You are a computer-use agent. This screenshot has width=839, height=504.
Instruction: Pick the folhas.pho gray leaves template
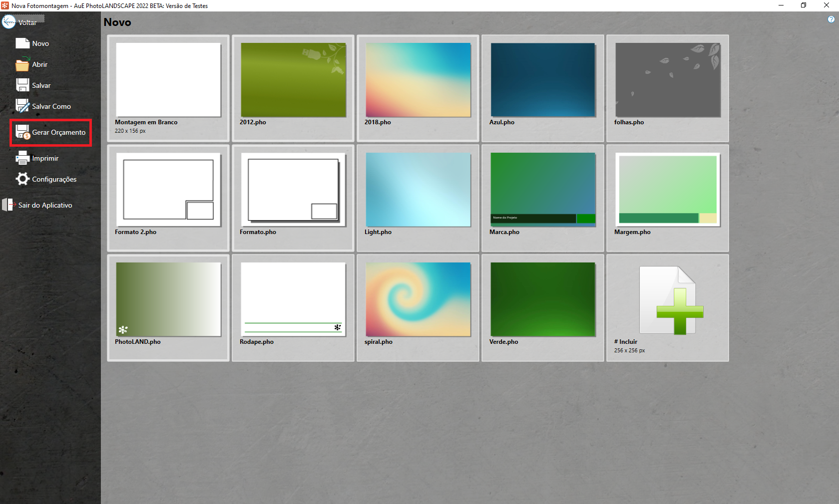pos(668,80)
